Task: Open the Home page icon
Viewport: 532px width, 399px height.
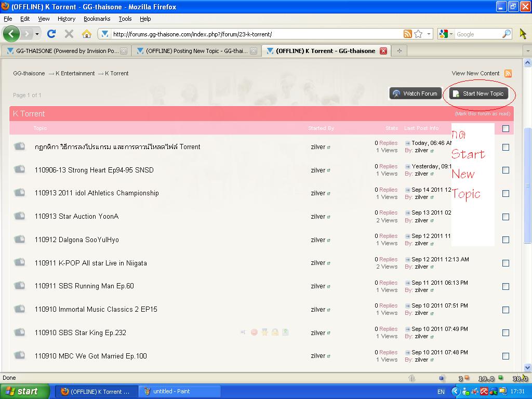Action: pyautogui.click(x=87, y=34)
